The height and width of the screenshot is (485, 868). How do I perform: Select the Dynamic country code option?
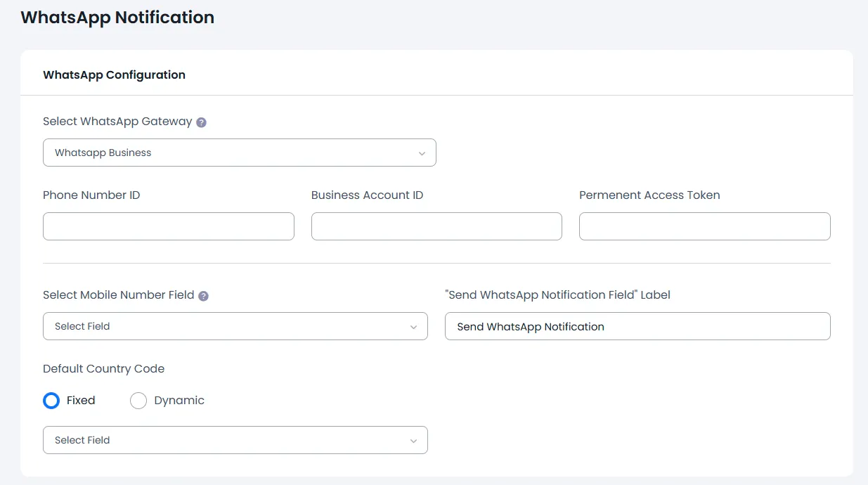coord(138,401)
